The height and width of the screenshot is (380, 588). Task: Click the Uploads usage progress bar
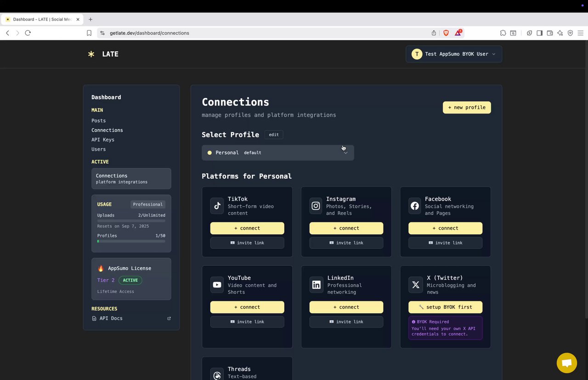click(x=131, y=221)
